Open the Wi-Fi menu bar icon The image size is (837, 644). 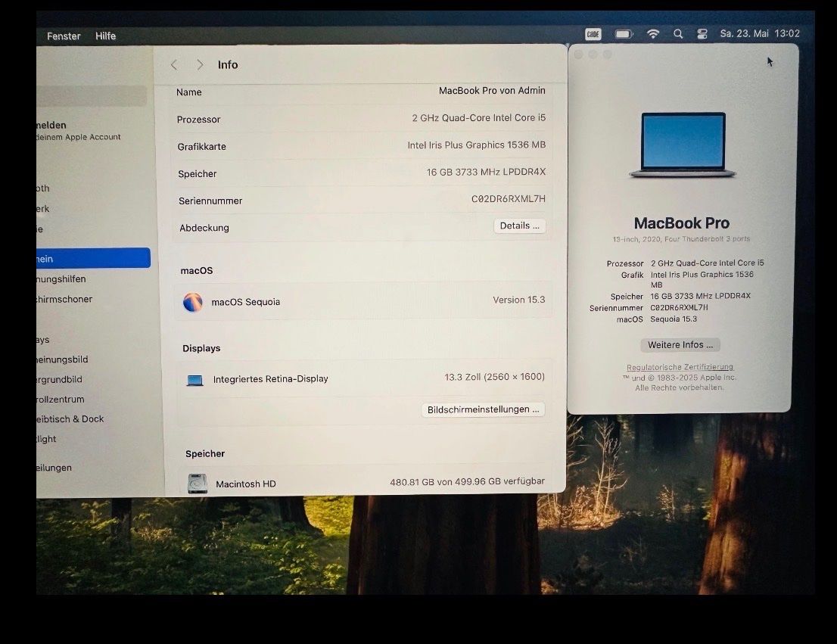point(653,33)
